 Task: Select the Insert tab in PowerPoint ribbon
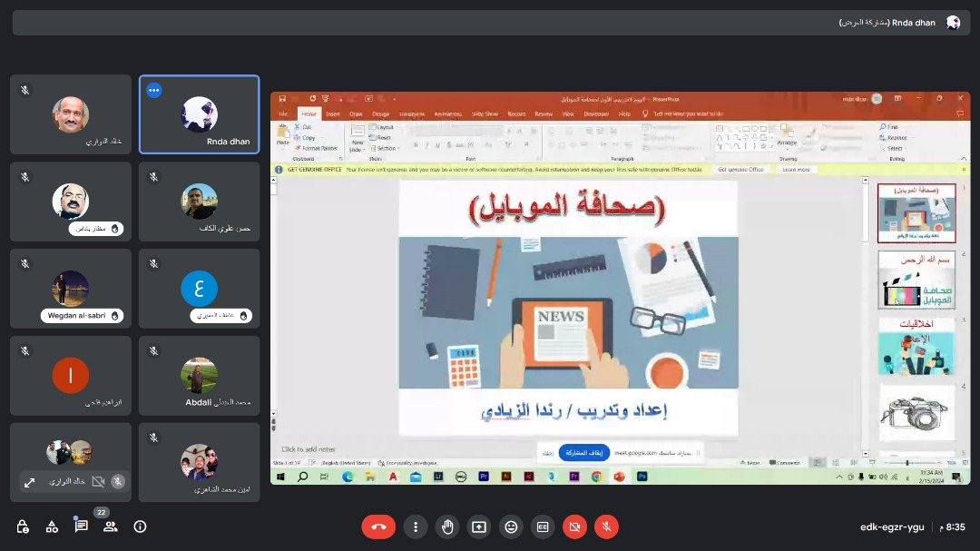(x=333, y=114)
